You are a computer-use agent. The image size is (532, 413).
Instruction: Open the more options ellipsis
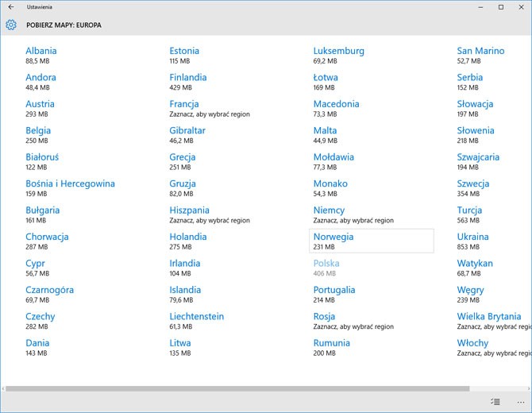[521, 402]
